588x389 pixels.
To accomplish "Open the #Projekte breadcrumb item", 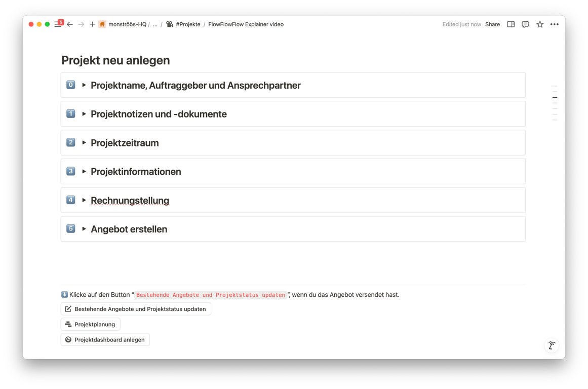I will coord(188,24).
